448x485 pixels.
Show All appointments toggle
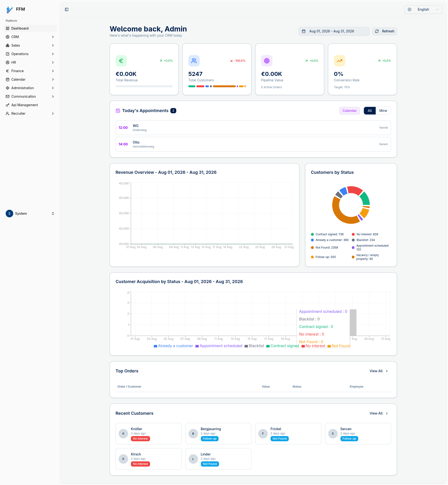370,111
